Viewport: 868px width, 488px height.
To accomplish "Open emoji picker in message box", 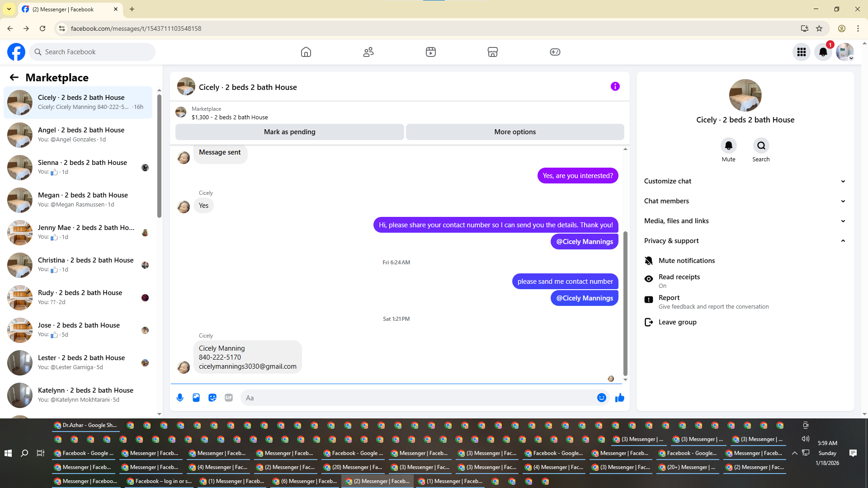I will 601,398.
